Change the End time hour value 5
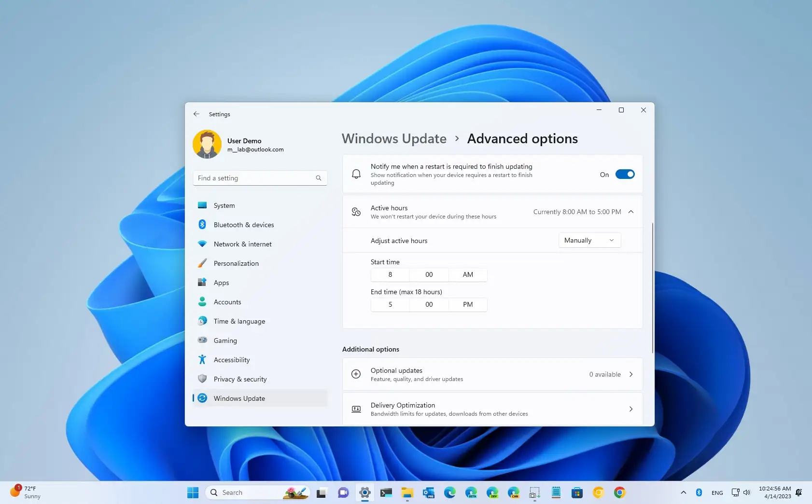The image size is (812, 504). 390,304
